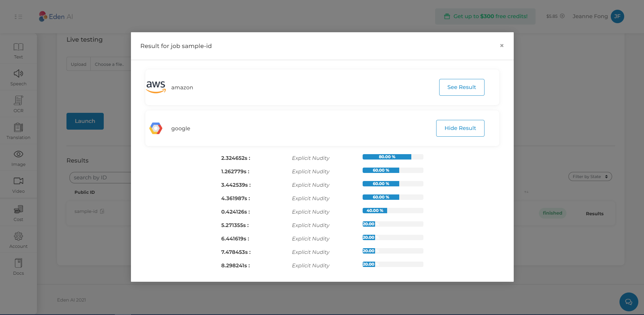Viewport: 644px width, 315px height.
Task: Click the Google Cloud logo
Action: (156, 128)
